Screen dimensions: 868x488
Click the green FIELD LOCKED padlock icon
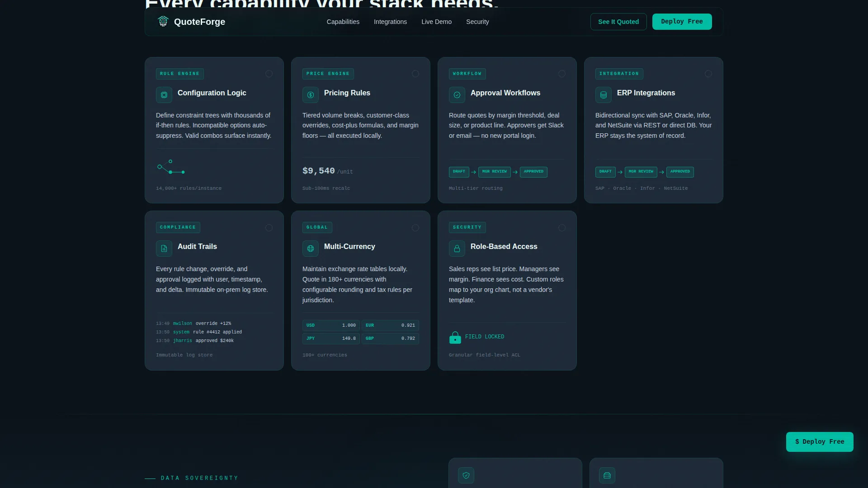pyautogui.click(x=455, y=338)
